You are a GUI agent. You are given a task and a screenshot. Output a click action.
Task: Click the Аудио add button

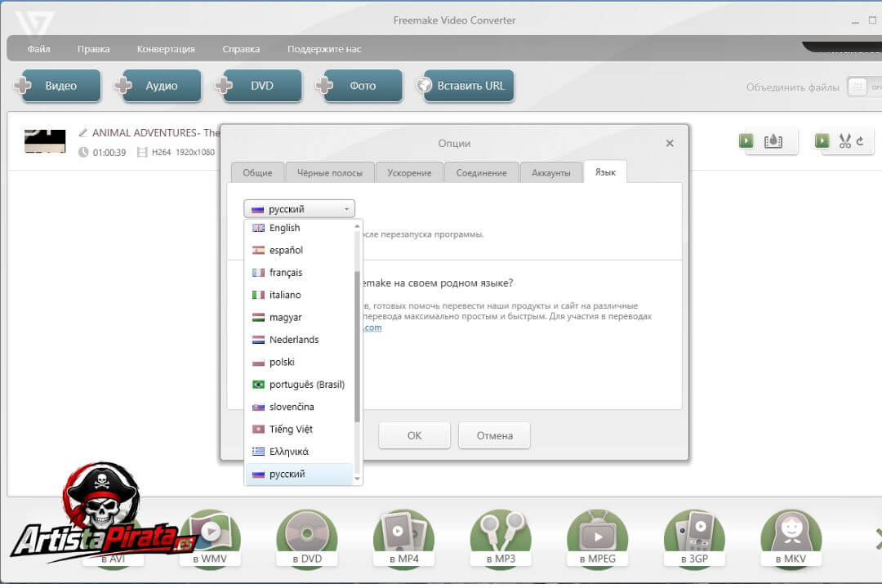tap(160, 86)
